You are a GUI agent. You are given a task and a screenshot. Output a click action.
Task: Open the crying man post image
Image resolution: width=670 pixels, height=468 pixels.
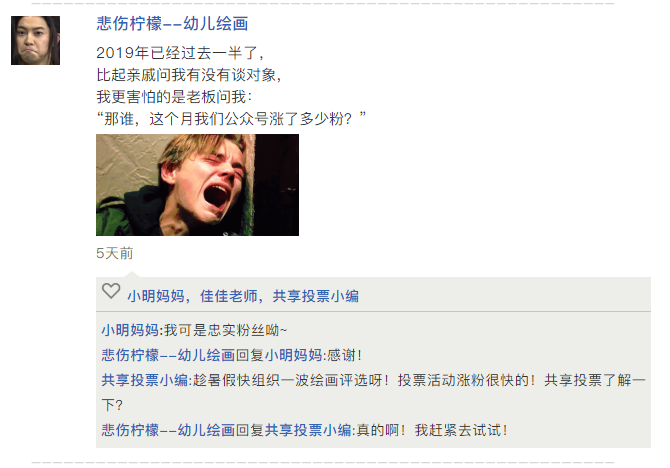click(x=197, y=185)
